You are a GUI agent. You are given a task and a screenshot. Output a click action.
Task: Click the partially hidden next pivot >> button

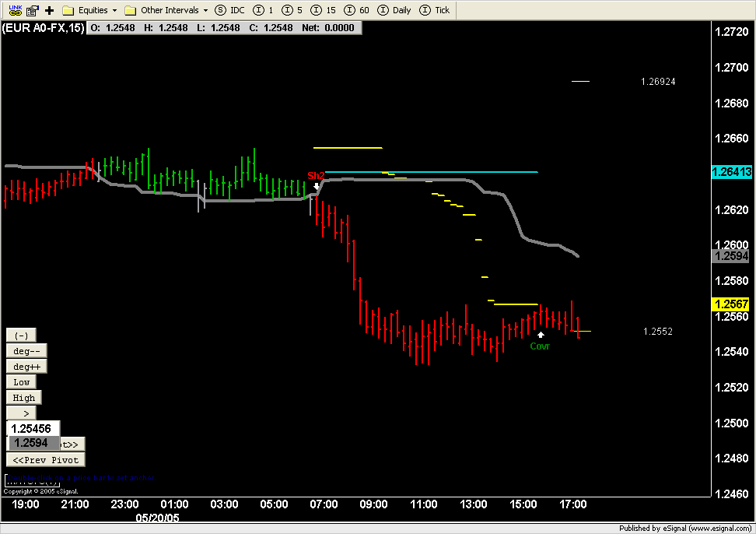[72, 444]
